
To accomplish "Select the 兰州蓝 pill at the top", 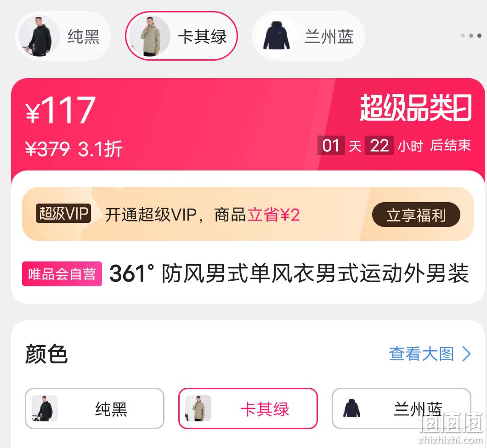I will pos(308,36).
